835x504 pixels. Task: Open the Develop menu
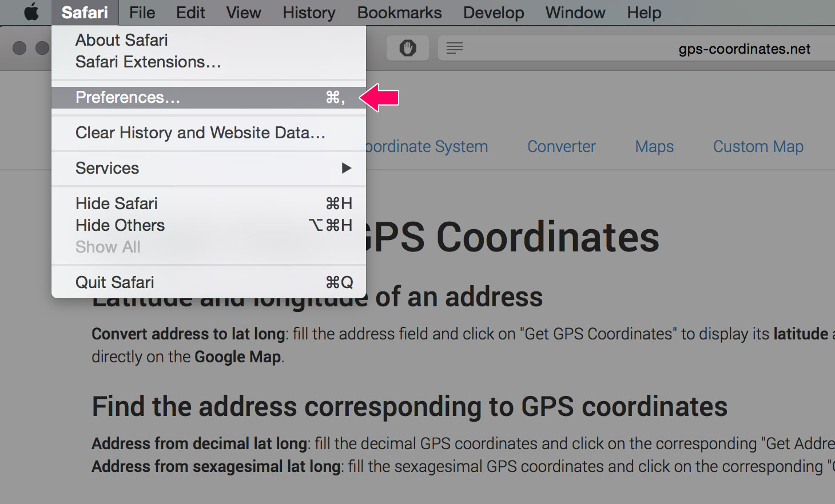(x=494, y=13)
